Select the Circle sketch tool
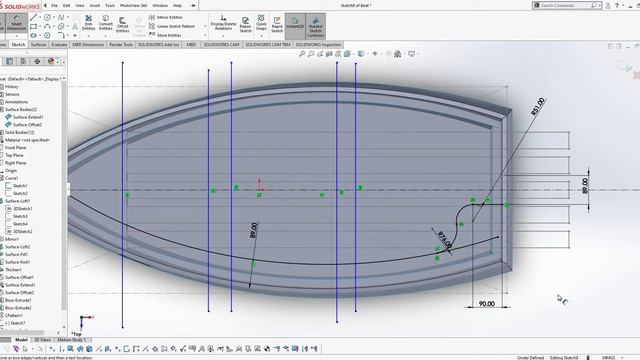 [x=47, y=17]
